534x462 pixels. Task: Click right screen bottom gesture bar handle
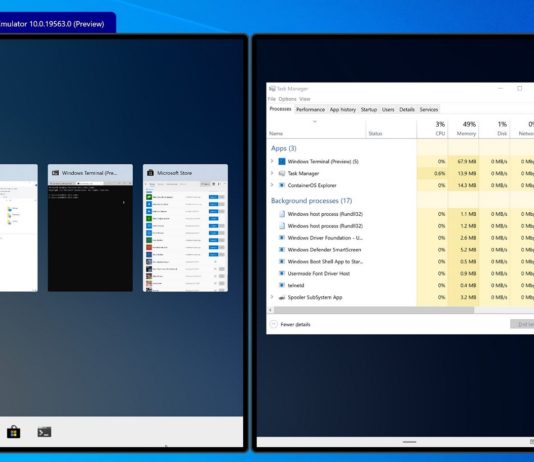409,442
